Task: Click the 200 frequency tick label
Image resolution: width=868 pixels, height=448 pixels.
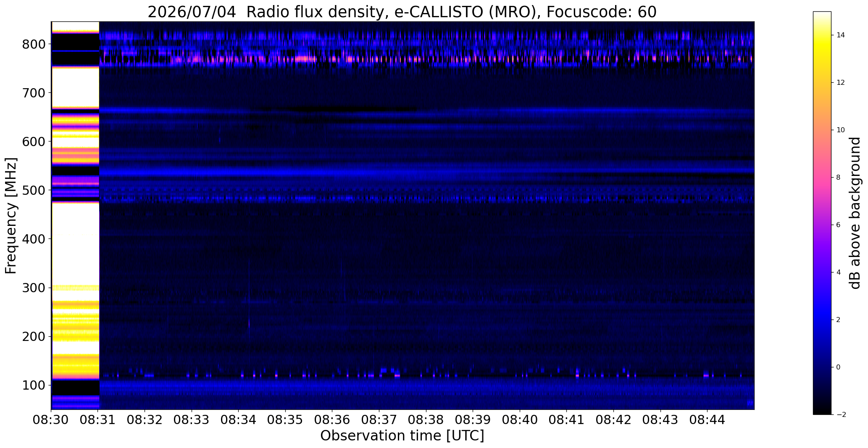Action: coord(33,336)
